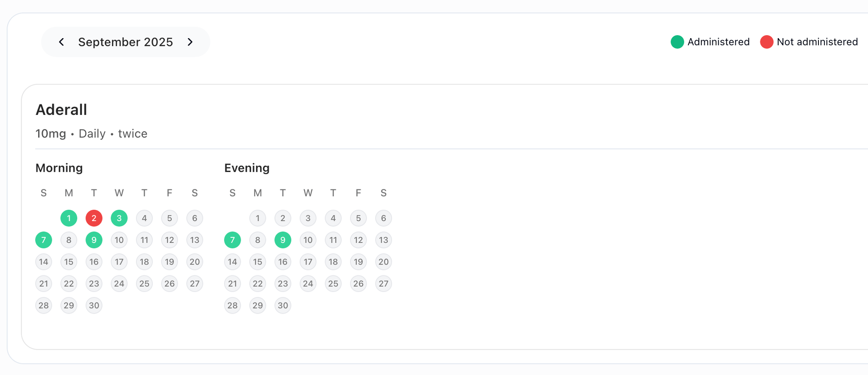Screen dimensions: 868x375
Task: Select the Morning section header
Action: point(59,168)
